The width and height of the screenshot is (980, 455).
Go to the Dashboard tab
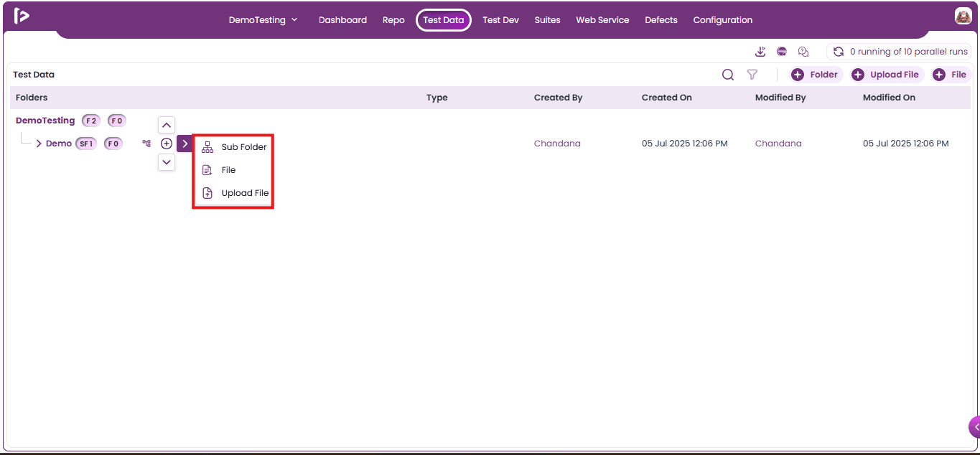click(x=342, y=20)
